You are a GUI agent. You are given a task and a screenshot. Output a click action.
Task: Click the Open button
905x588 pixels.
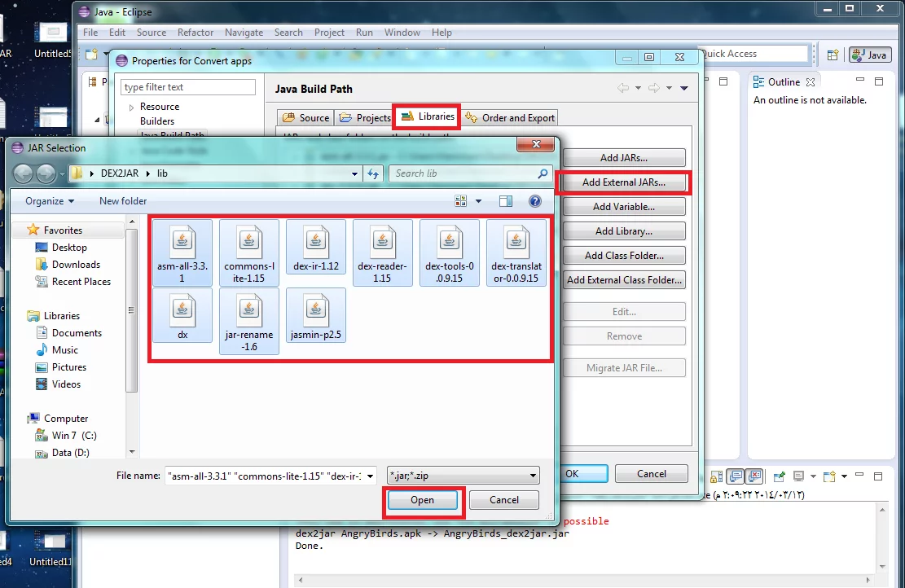tap(422, 500)
